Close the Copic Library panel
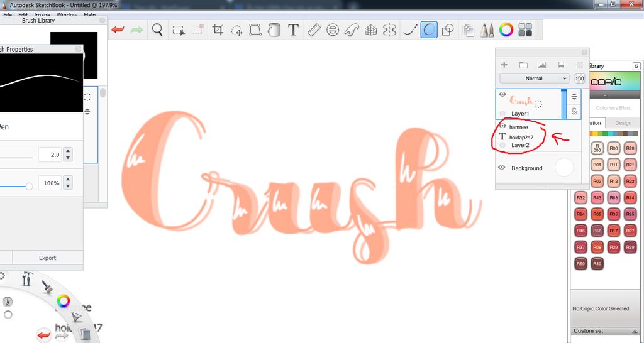Image resolution: width=644 pixels, height=343 pixels. 636,66
